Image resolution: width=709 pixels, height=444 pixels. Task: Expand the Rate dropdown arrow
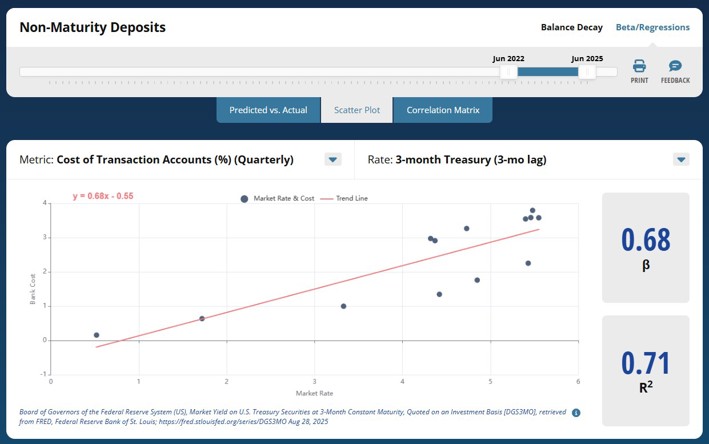[681, 160]
